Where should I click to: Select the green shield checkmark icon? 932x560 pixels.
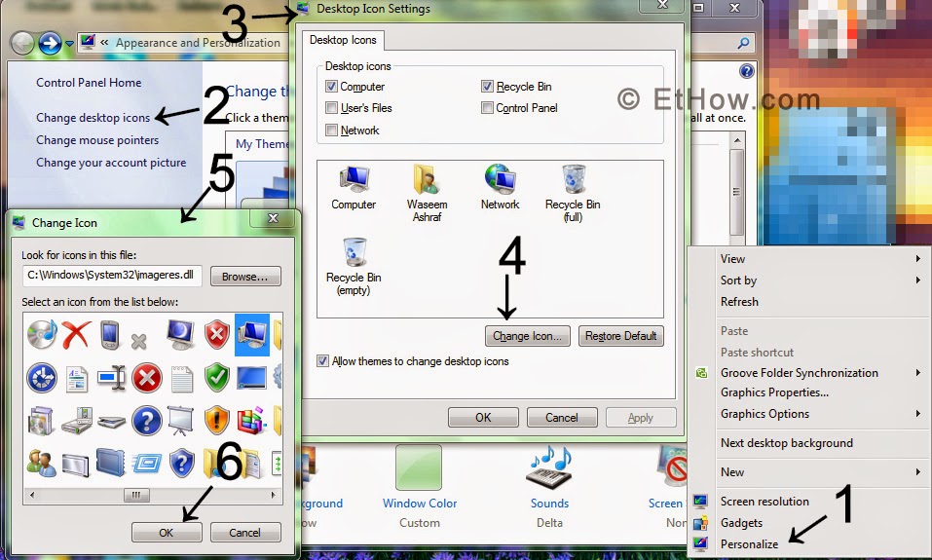coord(217,378)
